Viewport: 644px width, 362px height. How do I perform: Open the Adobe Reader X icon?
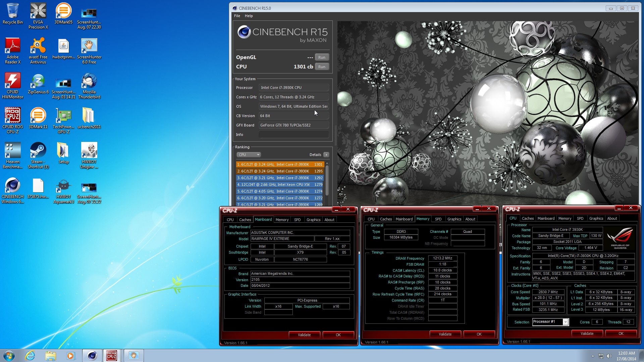[13, 51]
